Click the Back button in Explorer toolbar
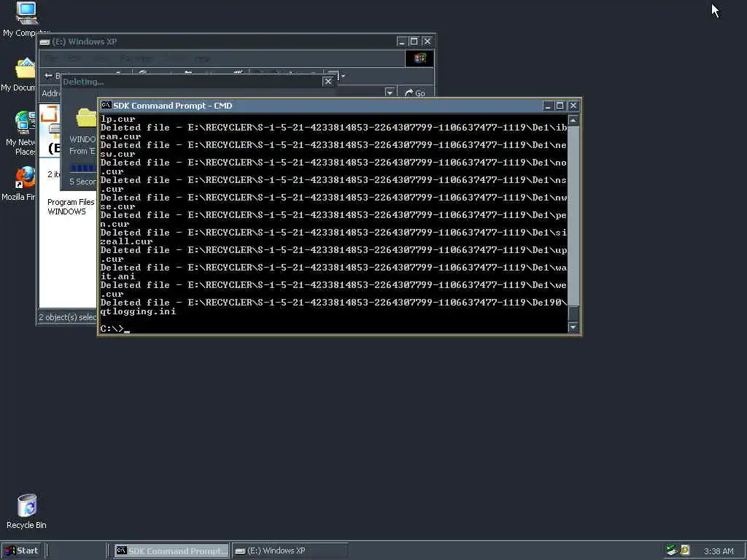Viewport: 747px width, 560px height. [x=50, y=76]
